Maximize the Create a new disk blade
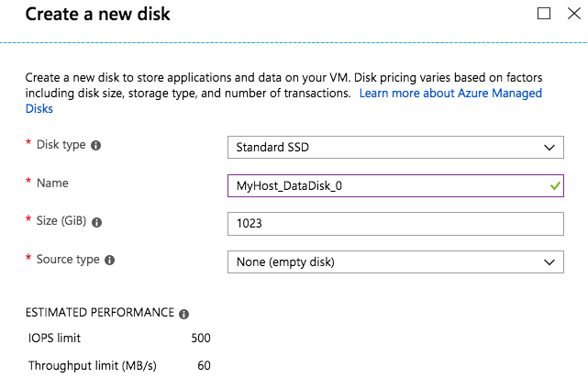The height and width of the screenshot is (378, 588). (544, 14)
